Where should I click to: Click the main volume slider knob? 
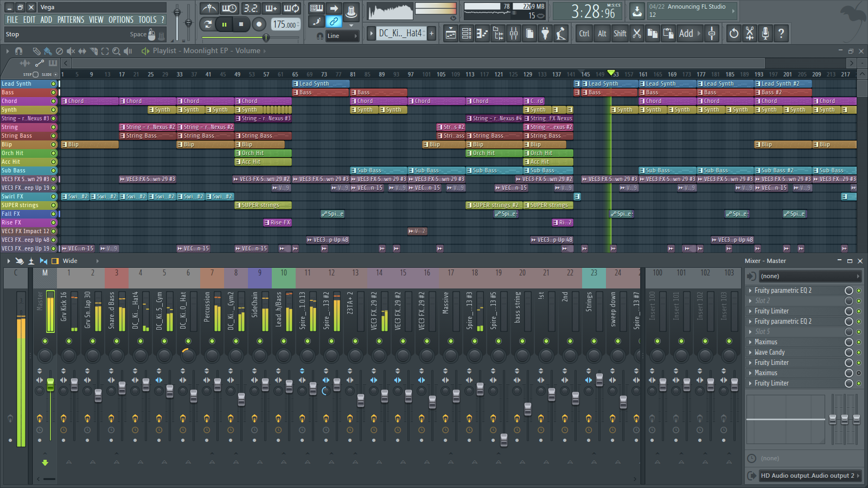(177, 11)
